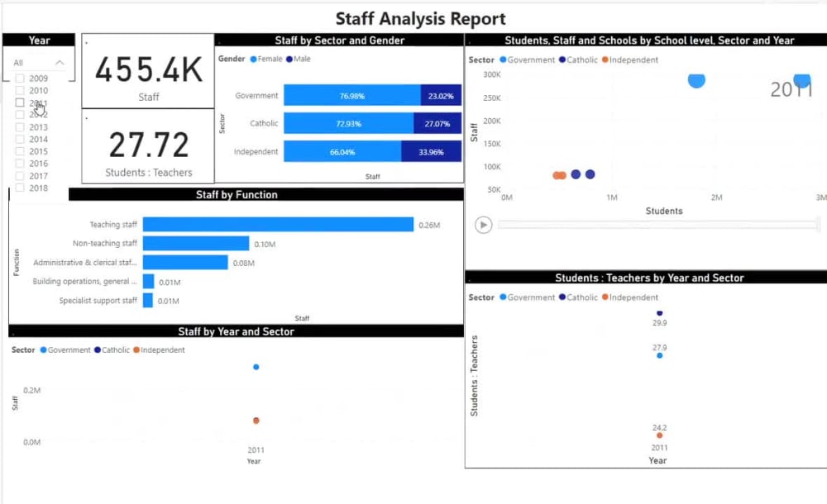Collapse the Year list using the chevron beside All

60,62
